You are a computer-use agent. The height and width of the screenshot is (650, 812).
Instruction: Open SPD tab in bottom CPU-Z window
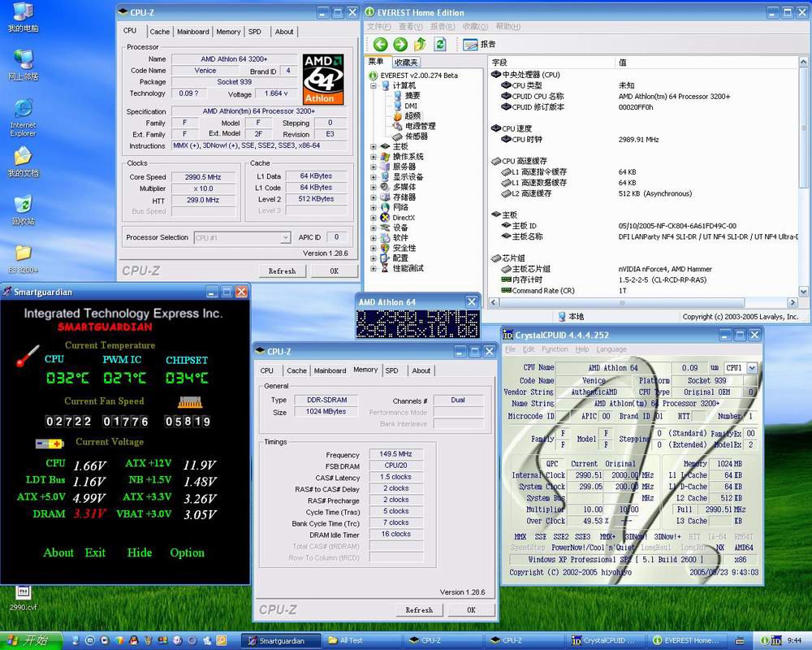click(x=391, y=370)
